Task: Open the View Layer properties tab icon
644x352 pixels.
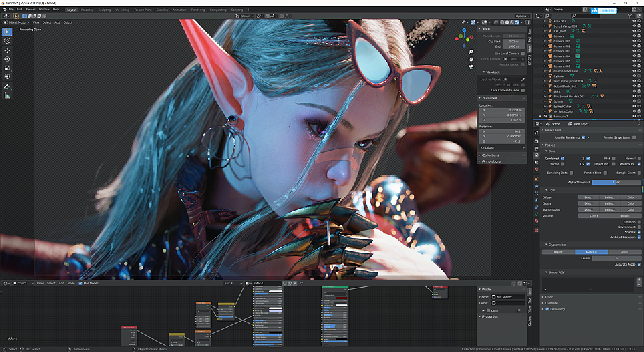Action: click(x=536, y=156)
